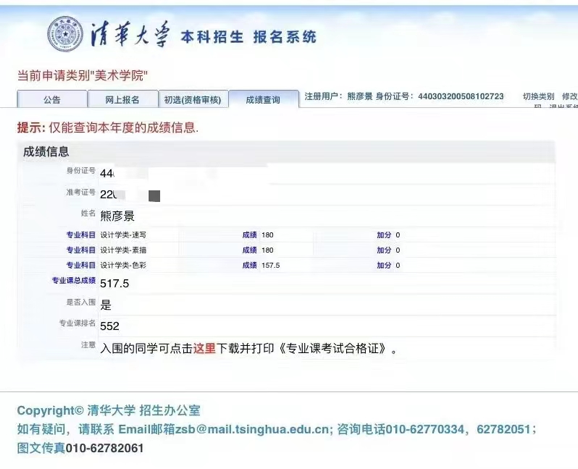578x469 pixels.
Task: Switch to the 网上报名 tab
Action: click(122, 99)
